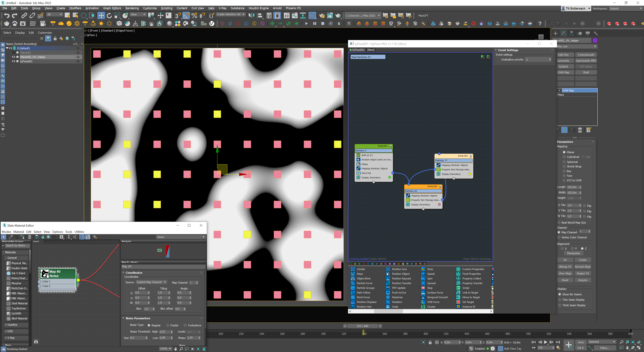This screenshot has height=352, width=644.
Task: Click the Manipulate alignment button
Action: (x=573, y=253)
